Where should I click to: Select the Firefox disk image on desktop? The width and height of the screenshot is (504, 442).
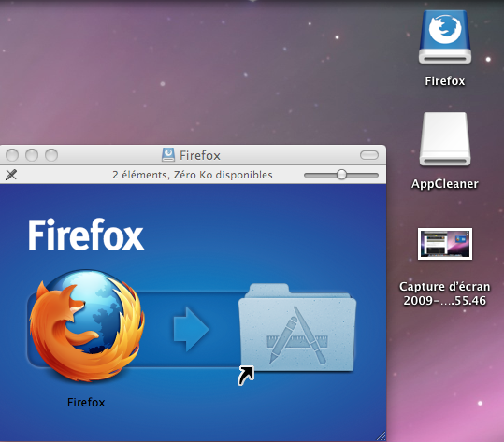pyautogui.click(x=445, y=37)
